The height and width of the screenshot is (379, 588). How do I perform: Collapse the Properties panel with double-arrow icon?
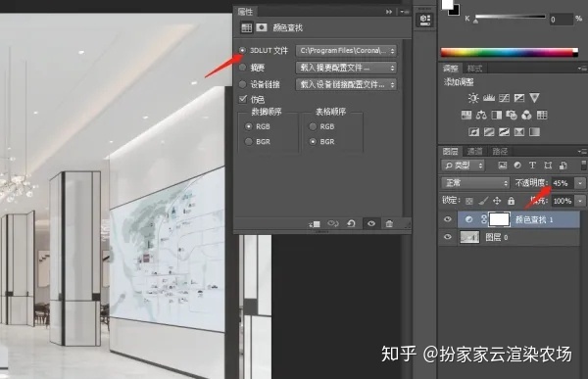tap(389, 12)
